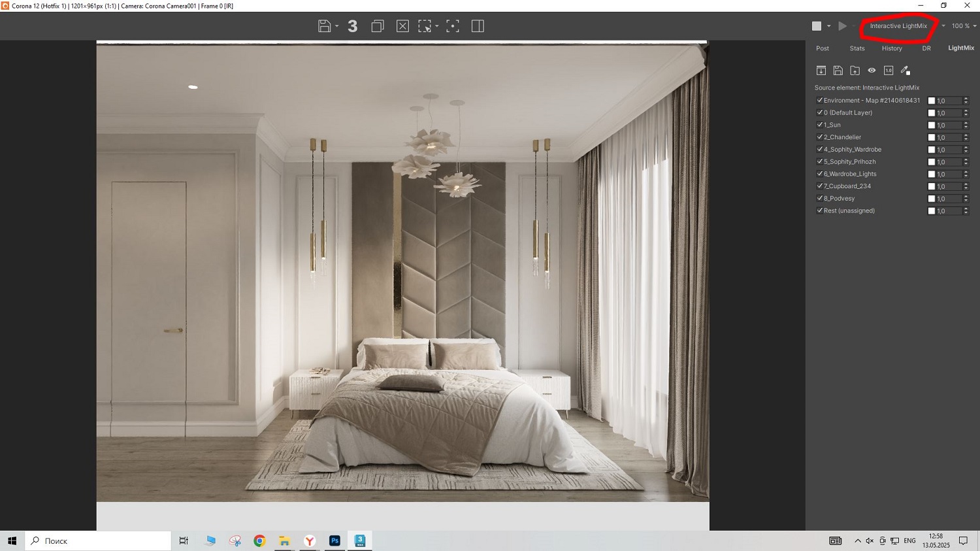Image resolution: width=980 pixels, height=551 pixels.
Task: Open File Explorer from the taskbar
Action: pyautogui.click(x=284, y=541)
